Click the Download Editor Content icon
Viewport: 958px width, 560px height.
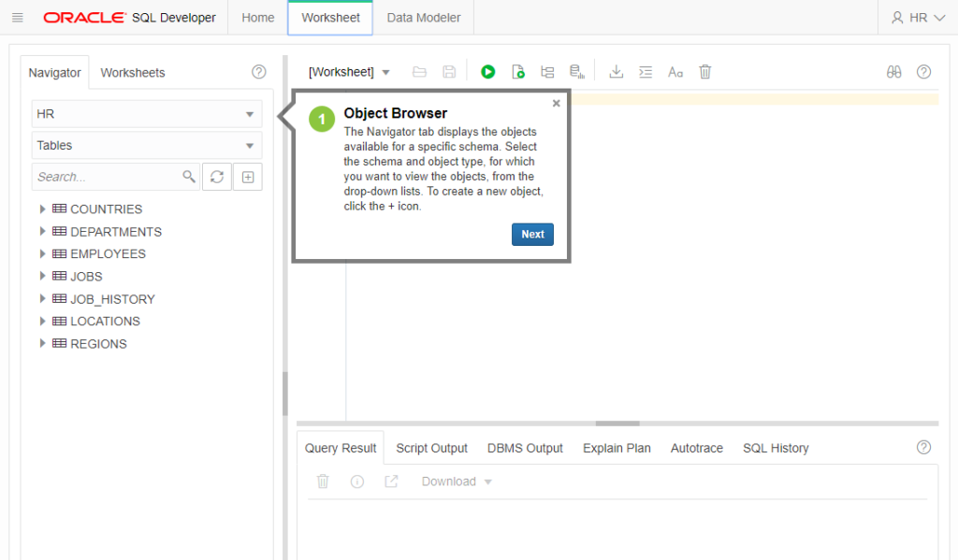616,72
